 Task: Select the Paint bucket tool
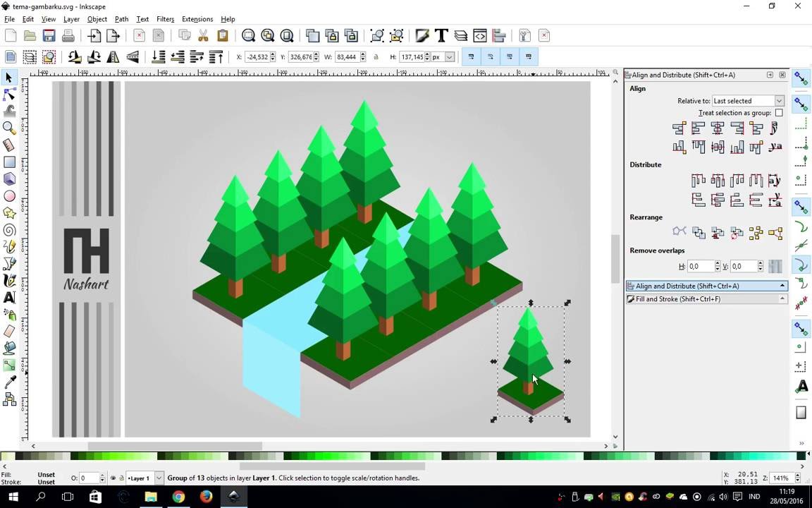[8, 349]
